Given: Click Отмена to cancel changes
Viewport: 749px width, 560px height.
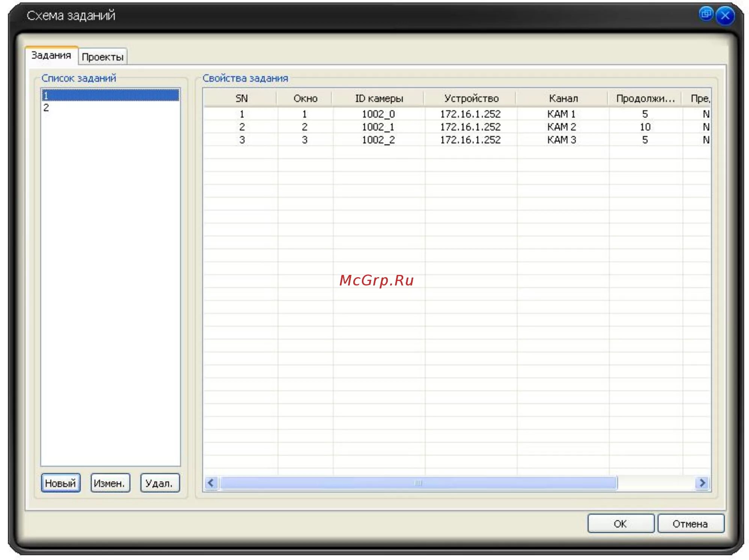Looking at the screenshot, I should (690, 524).
